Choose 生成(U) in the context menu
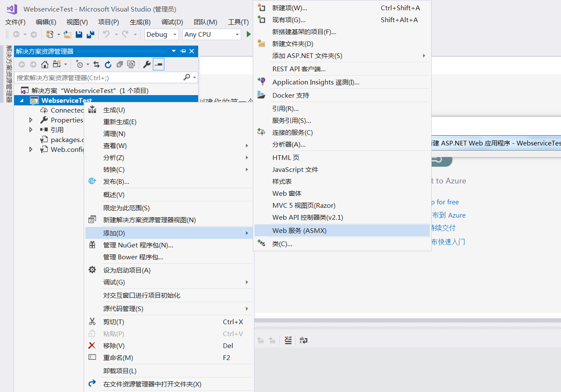This screenshot has height=392, width=561. click(x=169, y=110)
